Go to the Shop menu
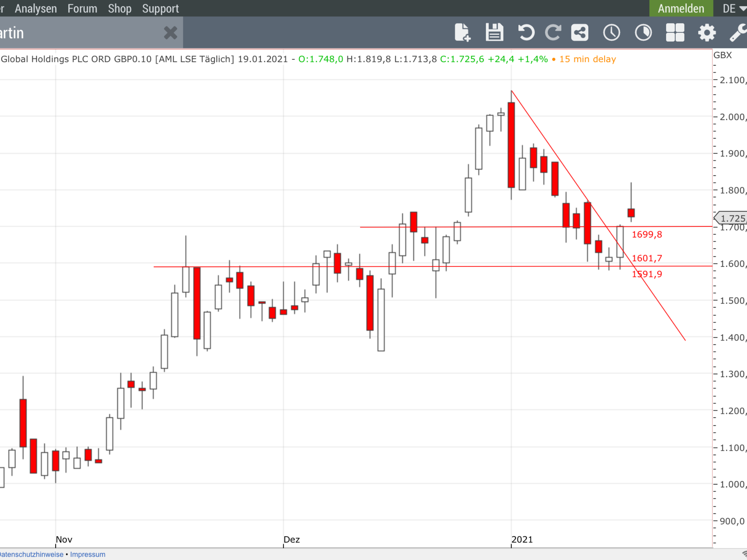Viewport: 747px width, 560px height. coord(119,8)
